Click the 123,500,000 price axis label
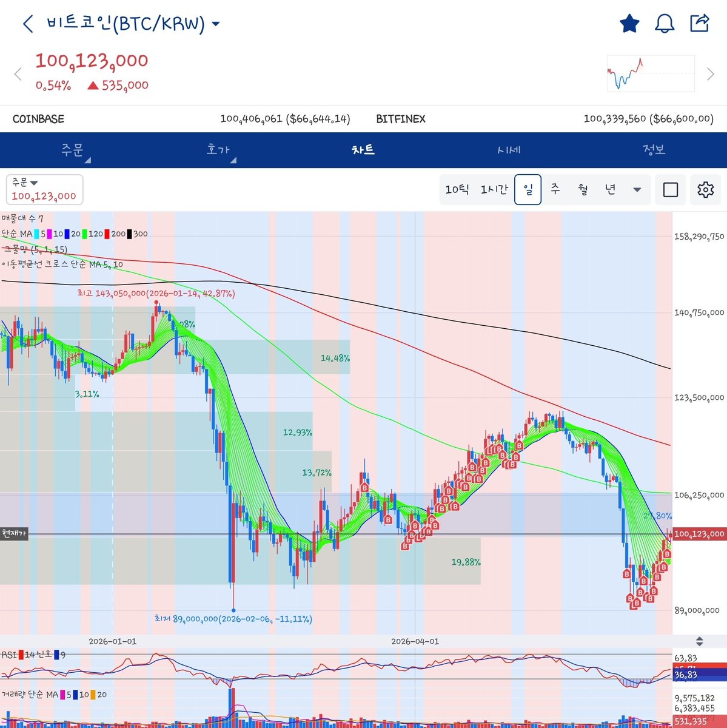 click(x=699, y=397)
